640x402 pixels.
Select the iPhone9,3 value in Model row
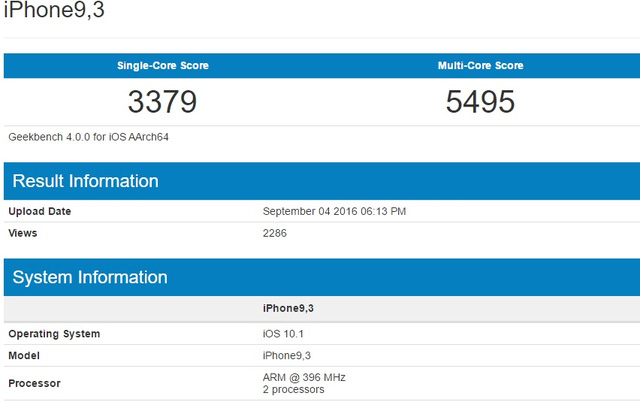[x=287, y=355]
